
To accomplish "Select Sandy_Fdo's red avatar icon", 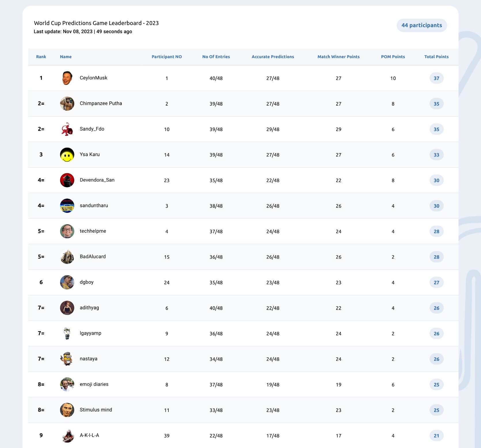I will coord(67,129).
